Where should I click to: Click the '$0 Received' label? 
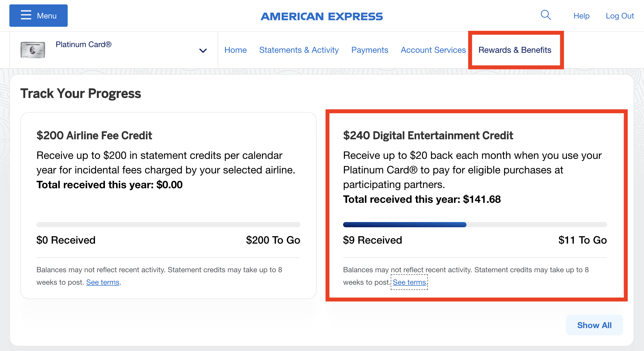[x=66, y=240]
